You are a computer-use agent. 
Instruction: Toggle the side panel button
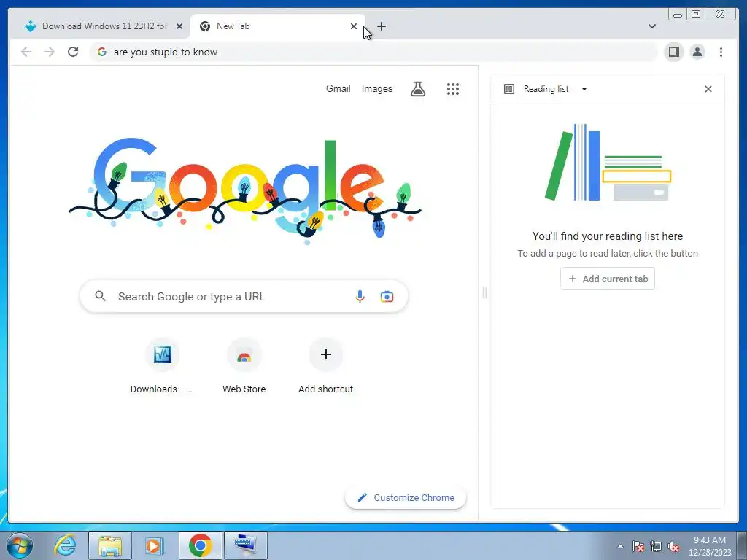point(673,52)
